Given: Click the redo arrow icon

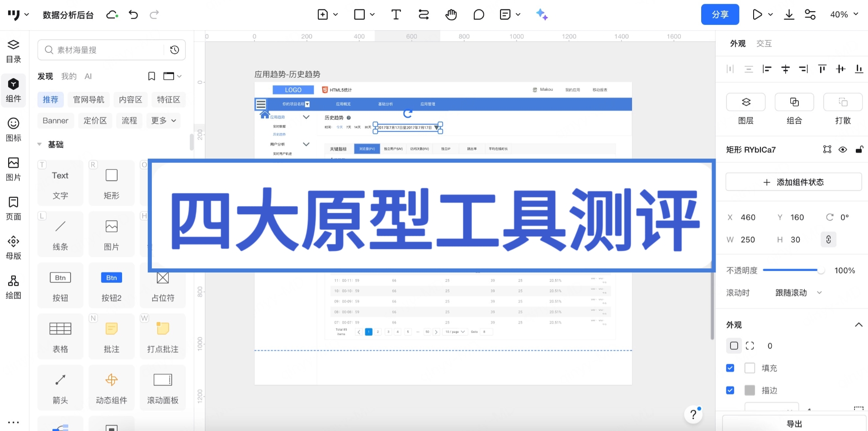Looking at the screenshot, I should (x=154, y=14).
